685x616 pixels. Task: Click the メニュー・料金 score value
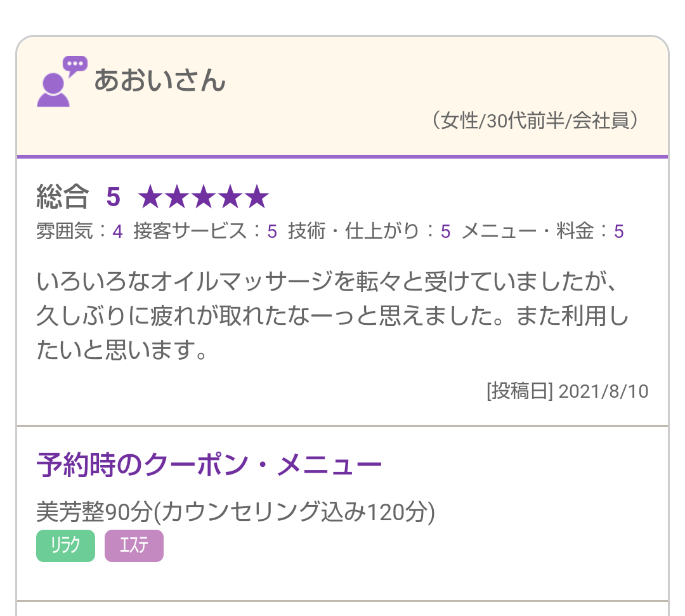coord(619,232)
